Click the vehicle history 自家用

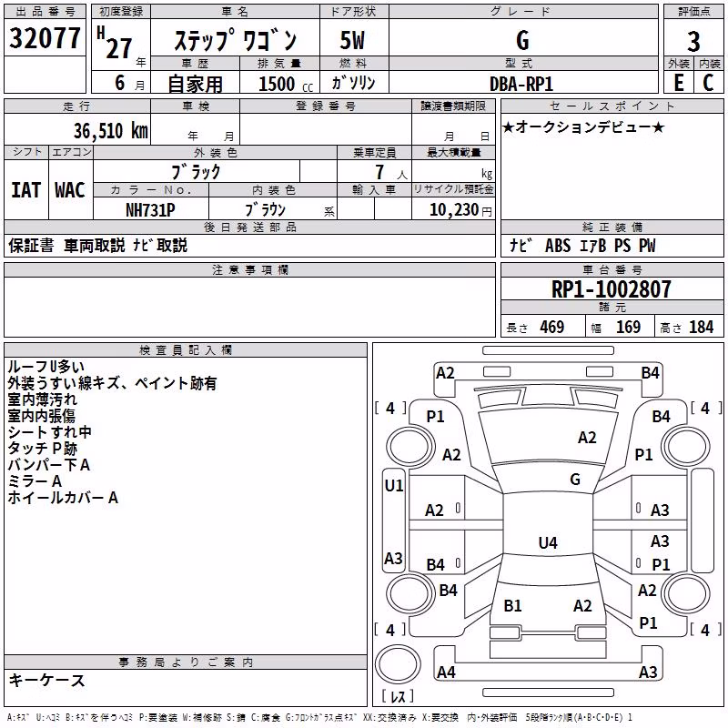[195, 84]
